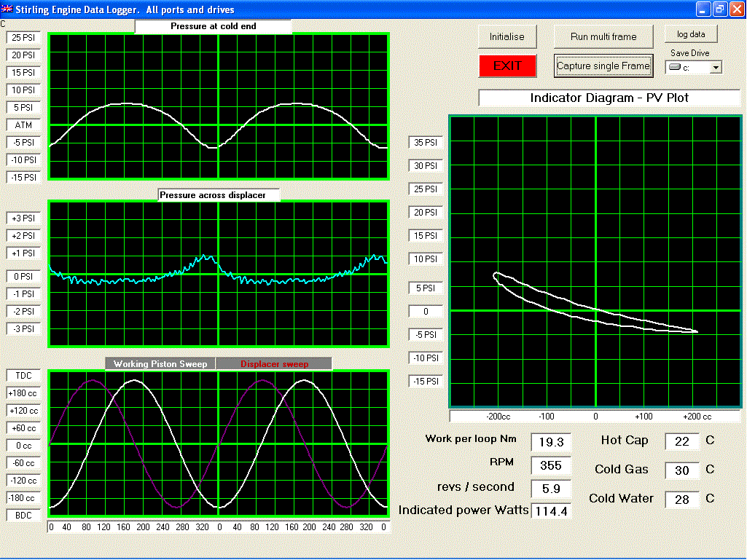747x560 pixels.
Task: Click the +180 cc sweep label
Action: click(23, 393)
